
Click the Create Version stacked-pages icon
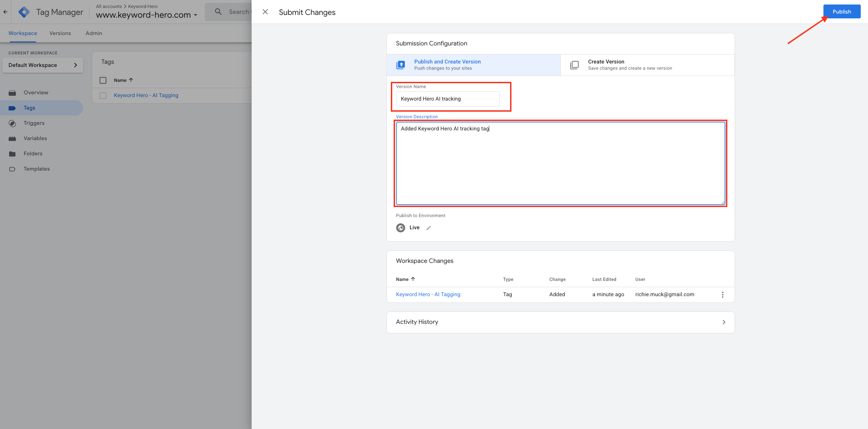coord(575,65)
